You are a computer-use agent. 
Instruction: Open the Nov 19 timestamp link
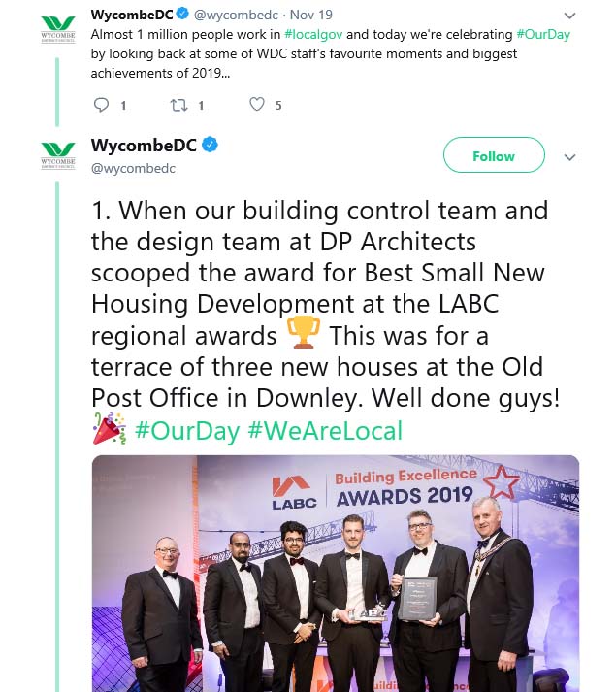(x=311, y=15)
